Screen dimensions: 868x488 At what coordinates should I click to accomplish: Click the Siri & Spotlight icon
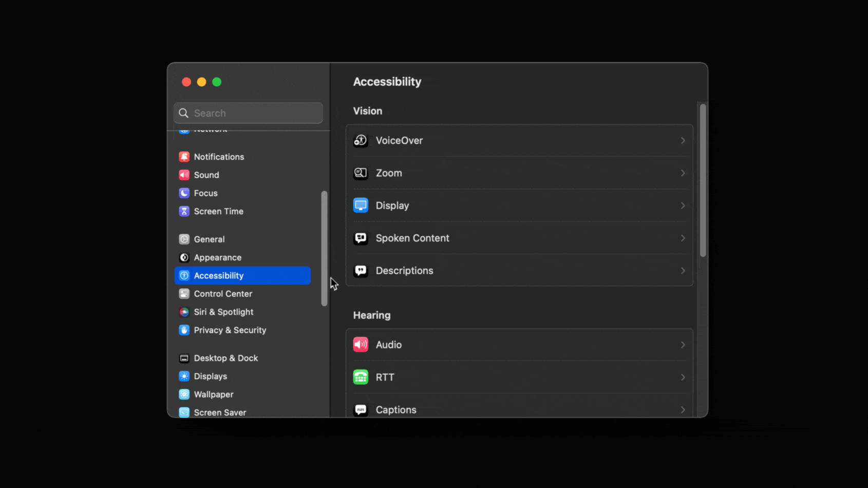(184, 312)
